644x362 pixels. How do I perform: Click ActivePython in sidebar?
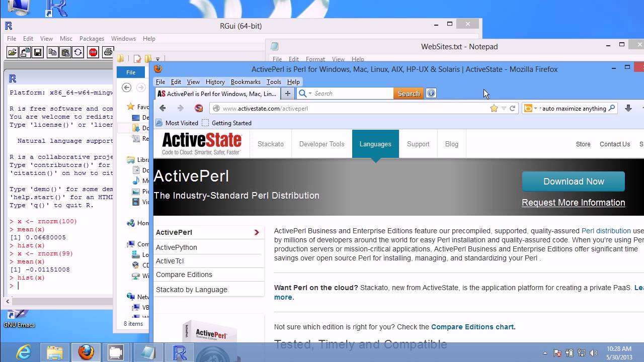tap(177, 247)
